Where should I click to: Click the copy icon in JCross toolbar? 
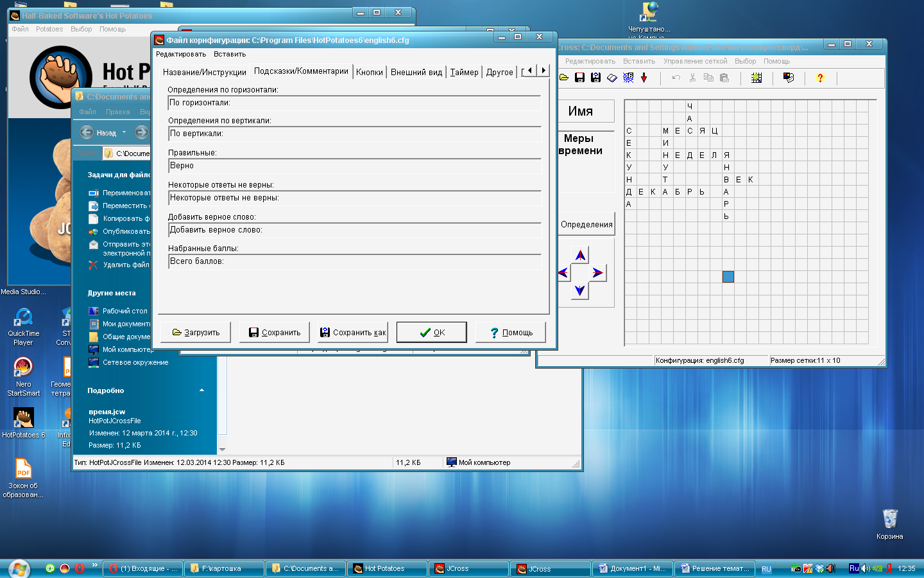[708, 78]
